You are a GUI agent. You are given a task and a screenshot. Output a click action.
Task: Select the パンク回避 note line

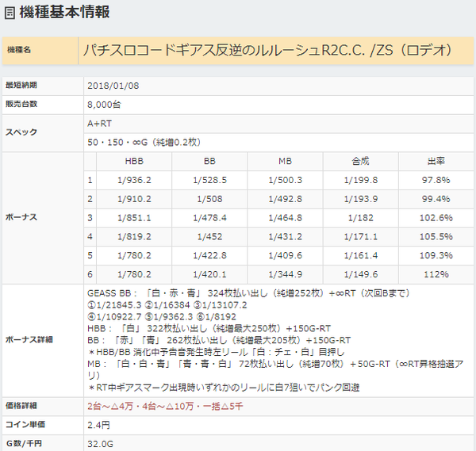point(224,388)
